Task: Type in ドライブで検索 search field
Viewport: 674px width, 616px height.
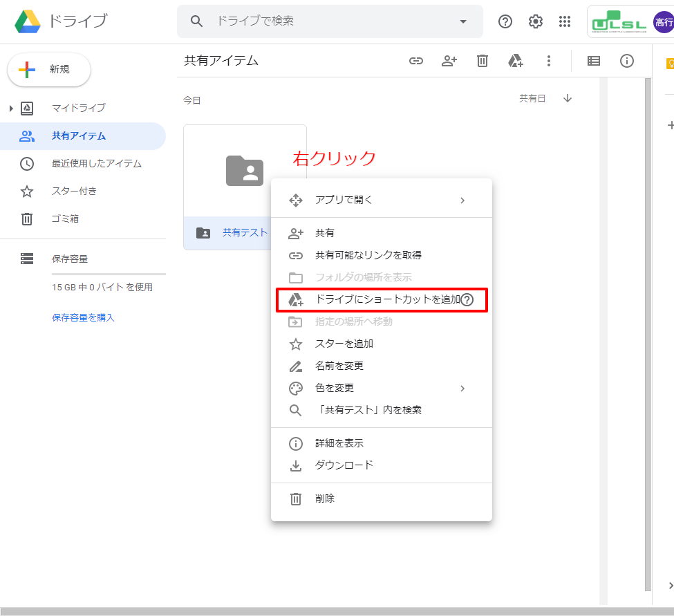Action: (x=331, y=21)
